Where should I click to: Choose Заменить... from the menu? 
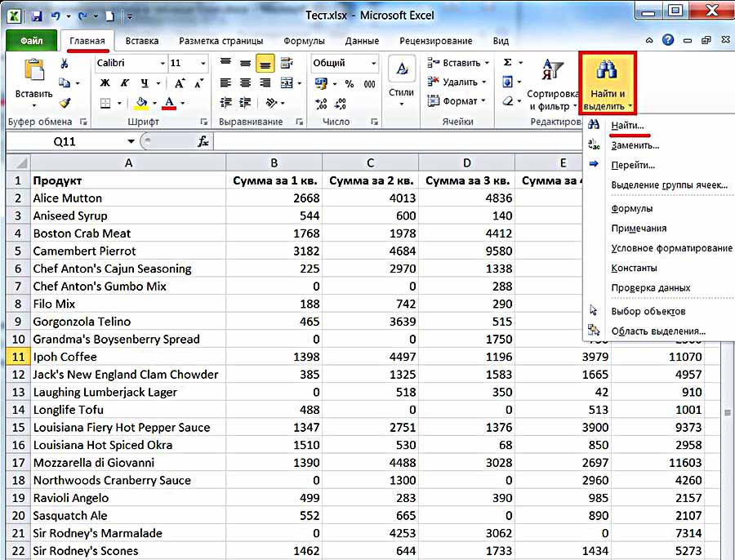tap(635, 145)
